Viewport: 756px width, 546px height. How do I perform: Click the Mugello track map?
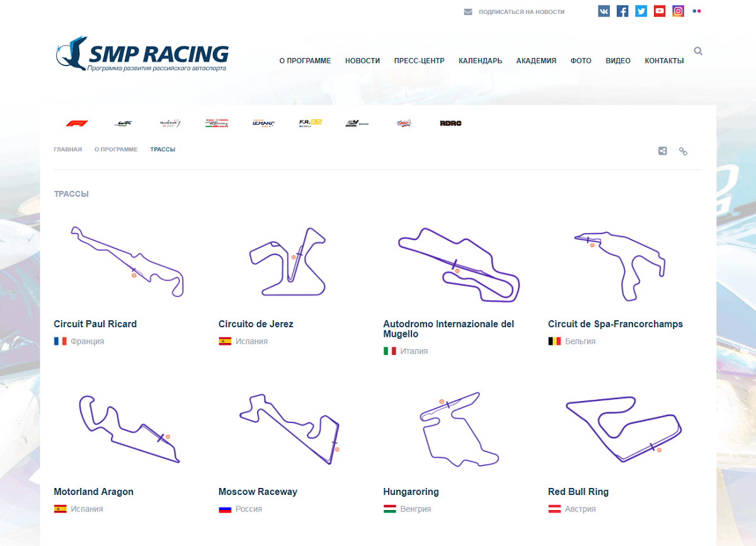coord(459,265)
